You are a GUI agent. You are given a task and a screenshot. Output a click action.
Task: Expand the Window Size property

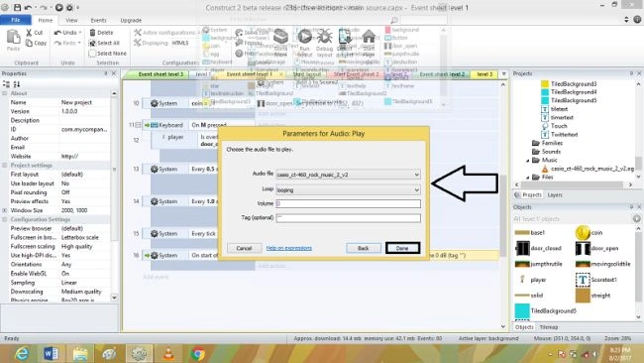pos(5,210)
